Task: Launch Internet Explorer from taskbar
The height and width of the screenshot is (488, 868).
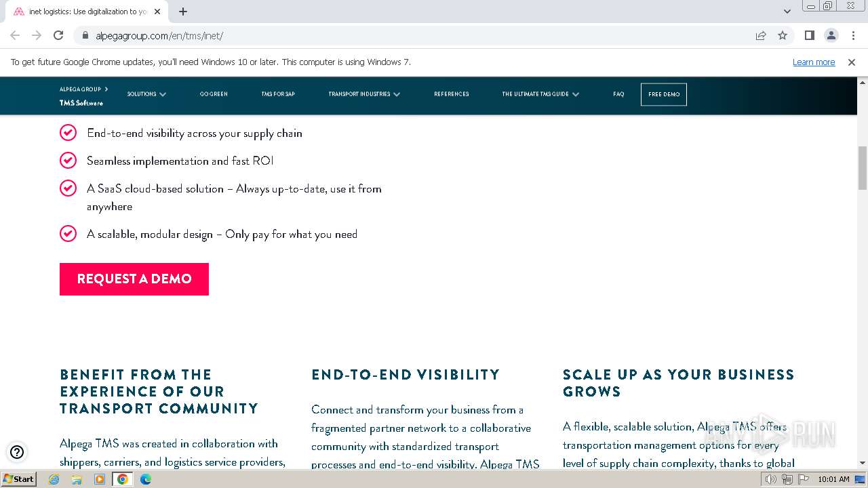Action: click(54, 479)
